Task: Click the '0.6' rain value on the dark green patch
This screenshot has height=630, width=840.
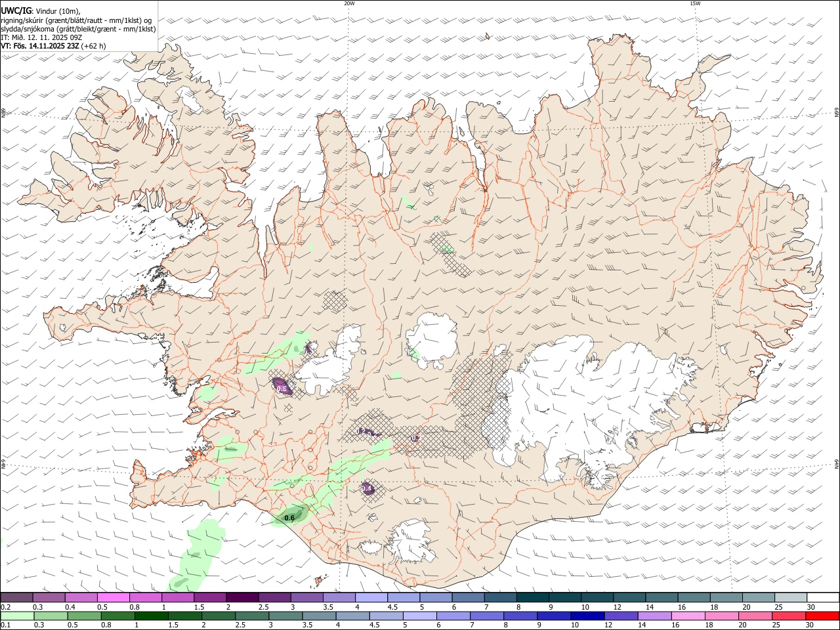Action: point(289,518)
